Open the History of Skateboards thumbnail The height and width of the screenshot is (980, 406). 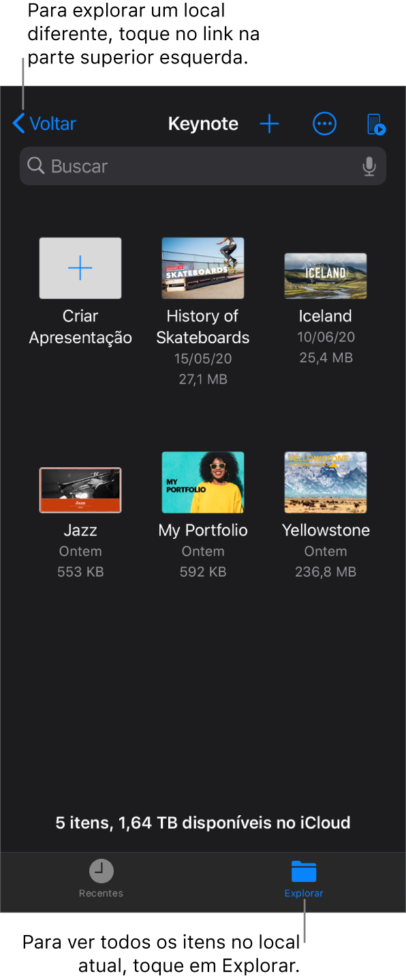point(203,268)
